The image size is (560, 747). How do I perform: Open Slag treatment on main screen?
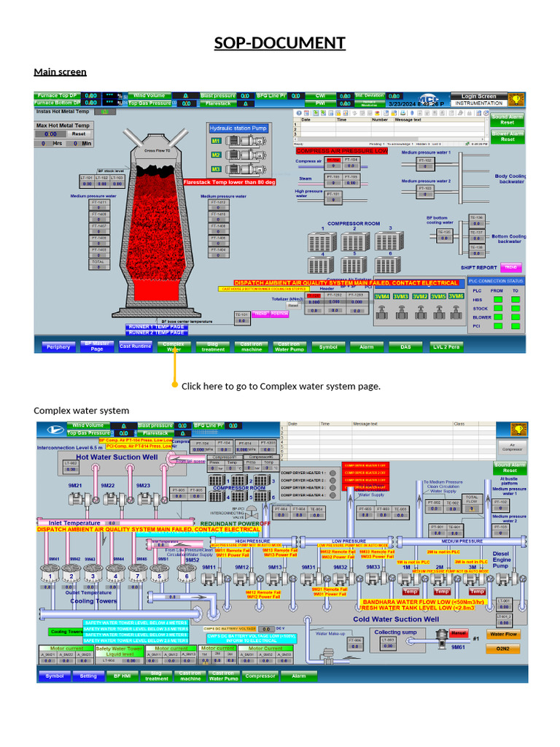(x=212, y=347)
